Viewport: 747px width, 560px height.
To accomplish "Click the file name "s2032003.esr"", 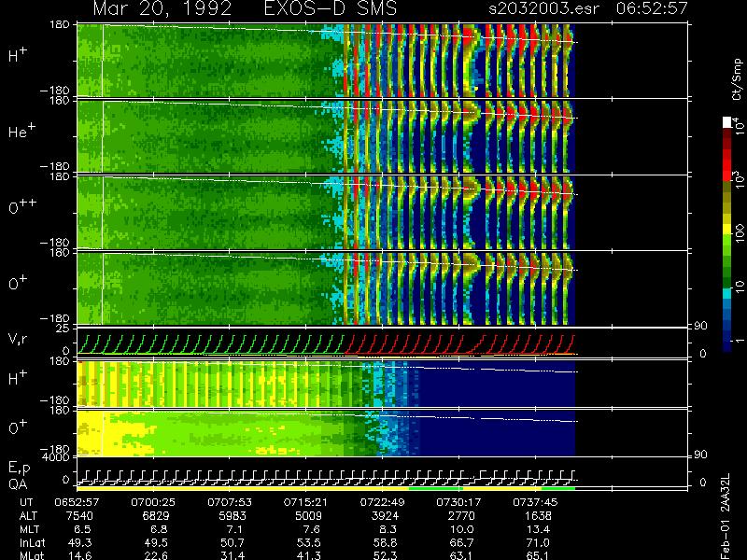I will (543, 8).
